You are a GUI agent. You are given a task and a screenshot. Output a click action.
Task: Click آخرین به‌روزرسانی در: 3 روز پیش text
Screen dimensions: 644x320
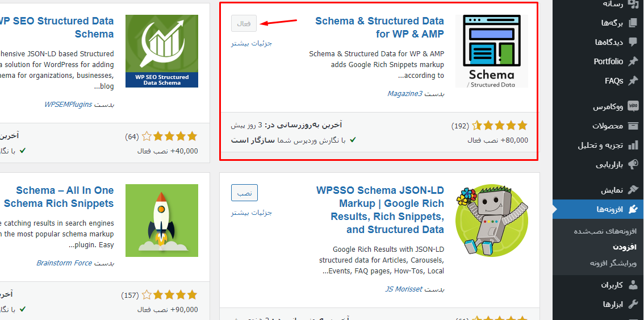pyautogui.click(x=286, y=124)
